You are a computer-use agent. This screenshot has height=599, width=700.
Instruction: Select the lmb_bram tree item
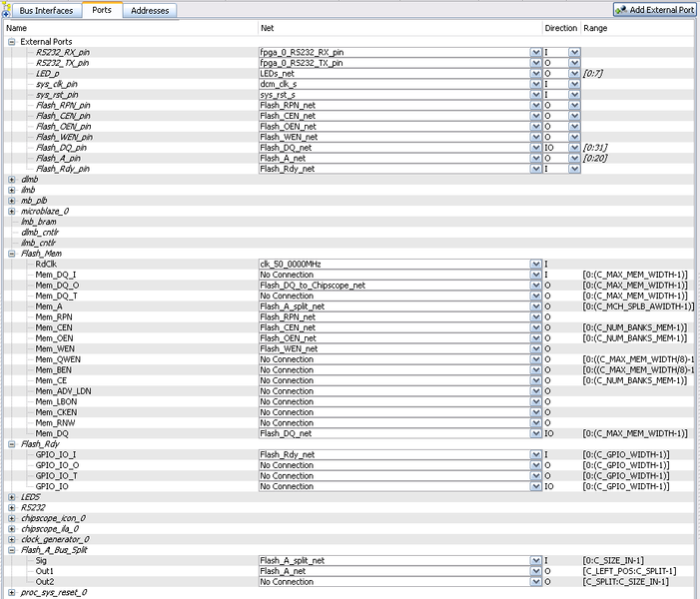[39, 222]
